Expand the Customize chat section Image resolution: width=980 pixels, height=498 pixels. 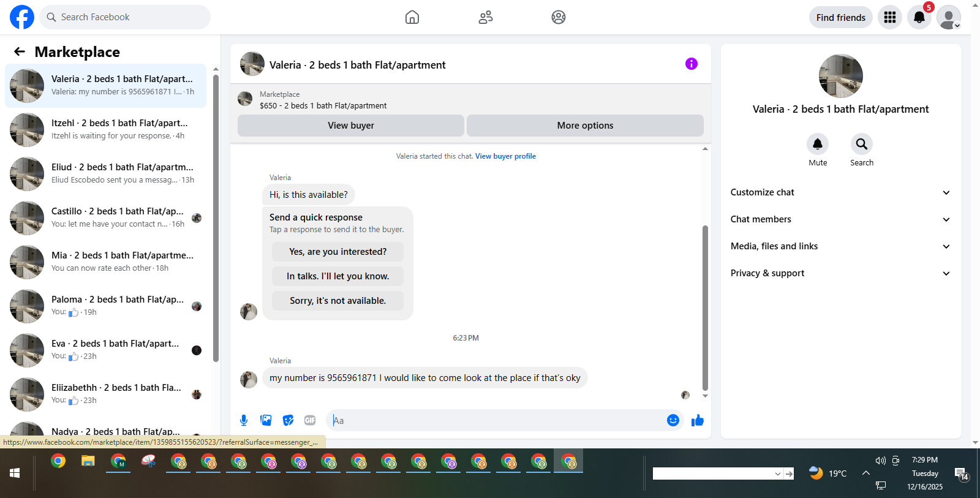[840, 192]
